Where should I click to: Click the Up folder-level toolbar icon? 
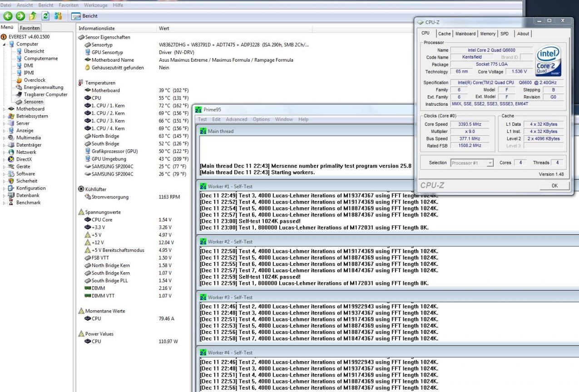pos(33,16)
